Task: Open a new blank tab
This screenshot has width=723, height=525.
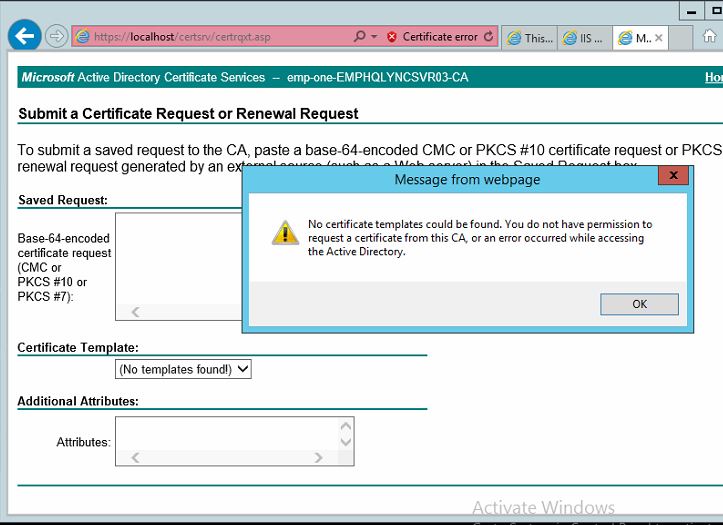Action: [x=680, y=38]
